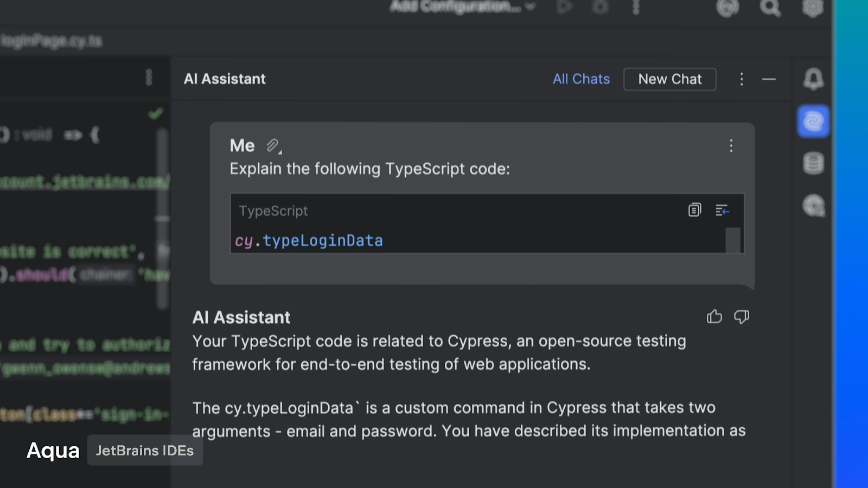Open editor tab options menu
Viewport: 868px width, 488px height.
[149, 78]
